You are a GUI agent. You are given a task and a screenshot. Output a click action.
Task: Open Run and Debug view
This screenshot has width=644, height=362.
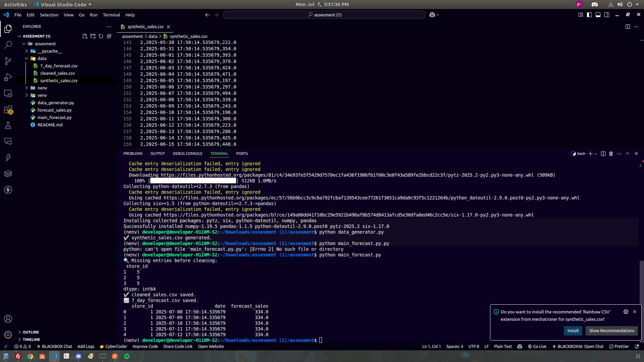coord(8,77)
